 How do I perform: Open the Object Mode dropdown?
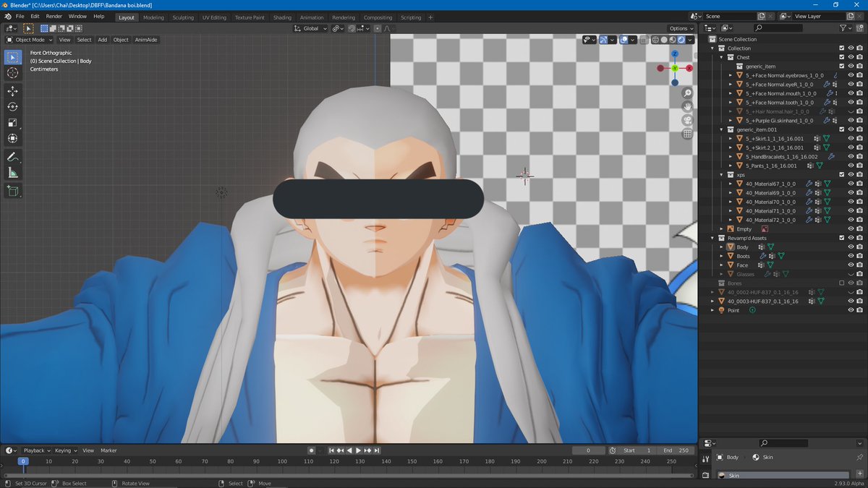tap(30, 40)
